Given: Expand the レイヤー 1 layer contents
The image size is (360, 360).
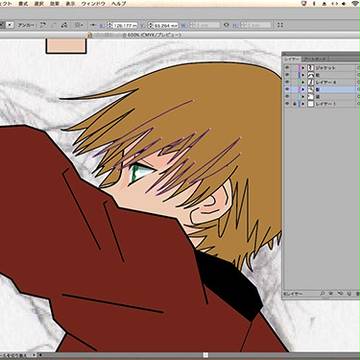Looking at the screenshot, I should 303,104.
